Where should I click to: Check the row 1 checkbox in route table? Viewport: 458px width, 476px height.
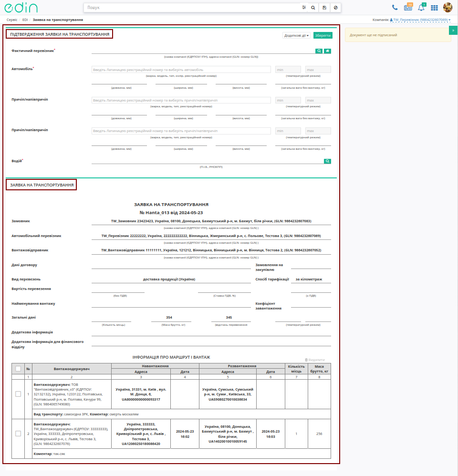point(18,394)
